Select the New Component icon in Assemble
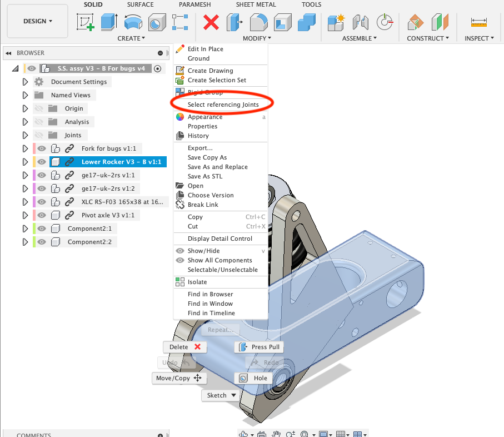The height and width of the screenshot is (437, 504). (336, 22)
